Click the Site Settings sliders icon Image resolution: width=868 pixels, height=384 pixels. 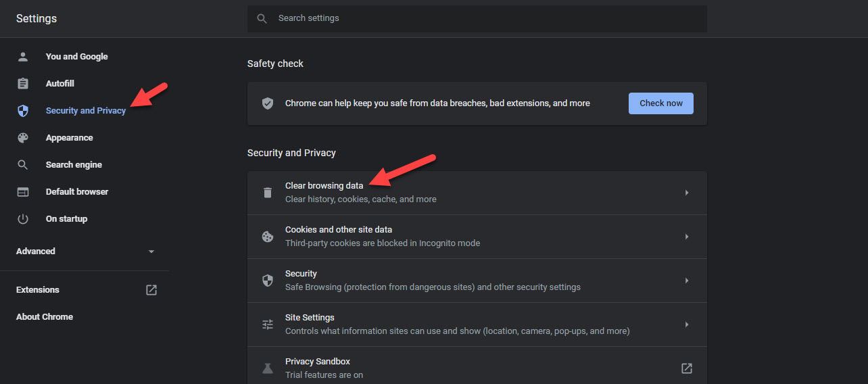268,325
